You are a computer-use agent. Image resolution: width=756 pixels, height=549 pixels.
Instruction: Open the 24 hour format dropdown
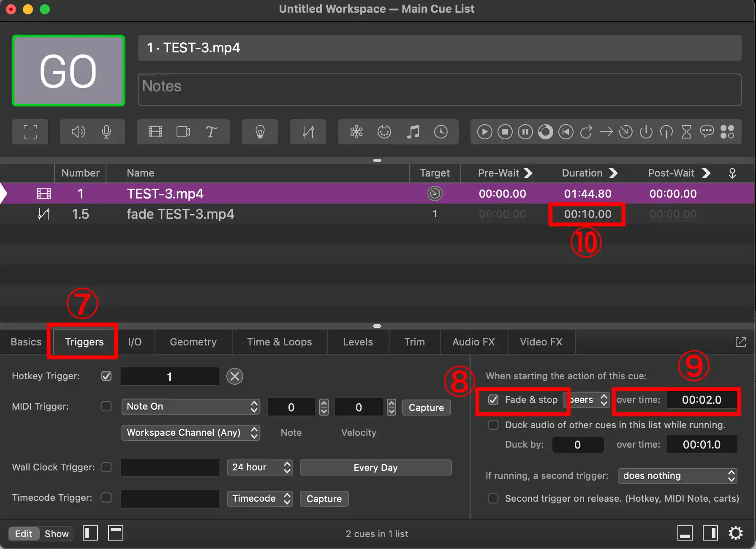click(260, 467)
